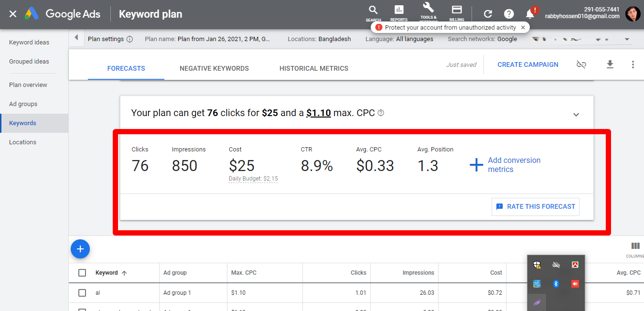This screenshot has height=311, width=644.
Task: Expand the plan forecast summary chevron
Action: click(x=576, y=114)
